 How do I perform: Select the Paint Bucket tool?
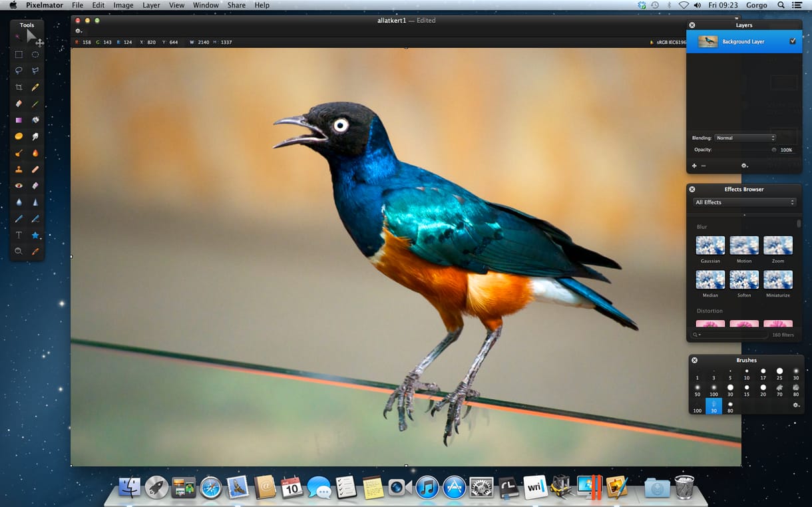click(x=35, y=120)
